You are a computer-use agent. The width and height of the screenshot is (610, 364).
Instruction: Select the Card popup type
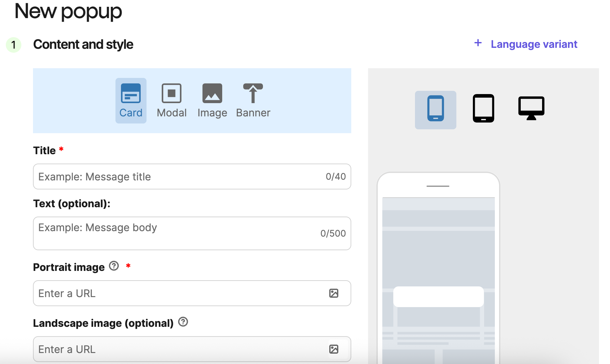click(x=131, y=100)
